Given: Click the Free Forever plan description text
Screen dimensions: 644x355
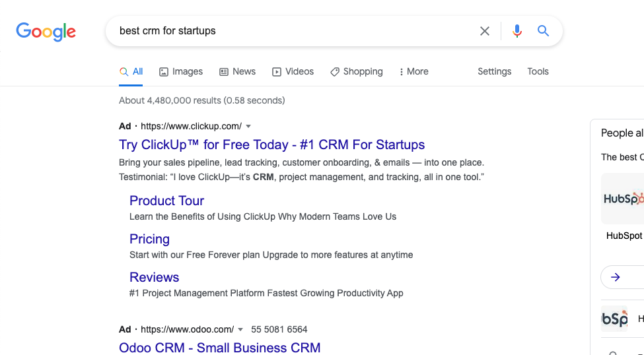Looking at the screenshot, I should tap(271, 255).
